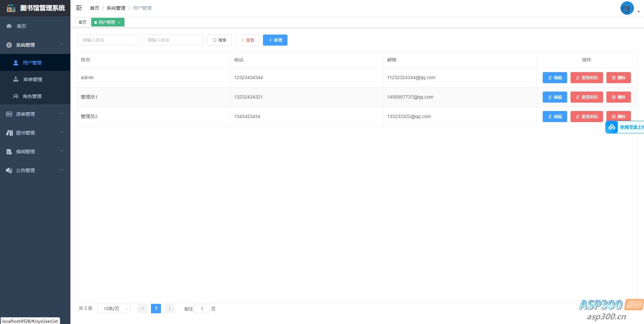Click the 请输入姓名 search input field
Viewport: 644px width, 324px height.
tap(108, 40)
